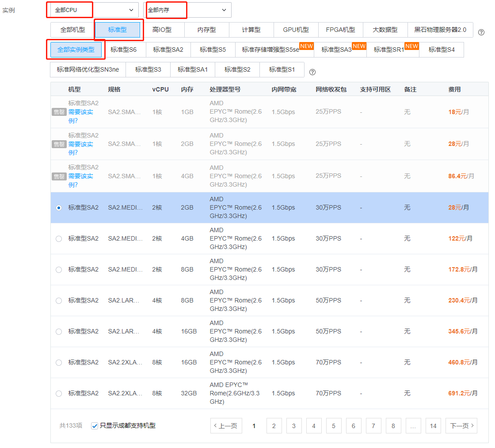
Task: Pick the 4核 8GB 230.4元/月 radio button
Action: click(x=59, y=300)
